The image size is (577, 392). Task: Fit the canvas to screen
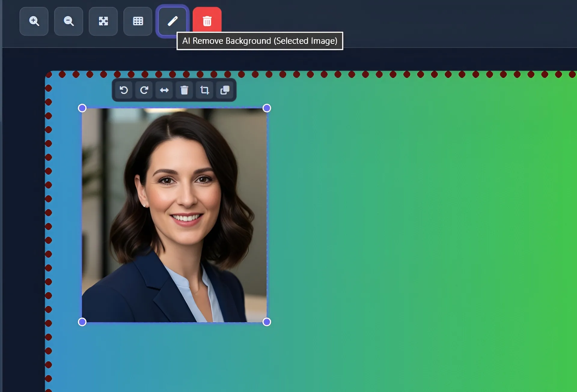103,21
